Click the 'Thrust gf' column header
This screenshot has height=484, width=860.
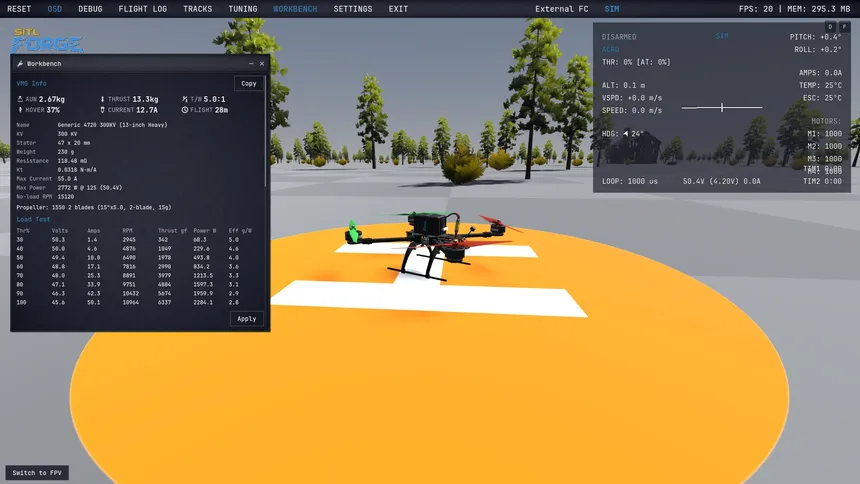coord(172,230)
